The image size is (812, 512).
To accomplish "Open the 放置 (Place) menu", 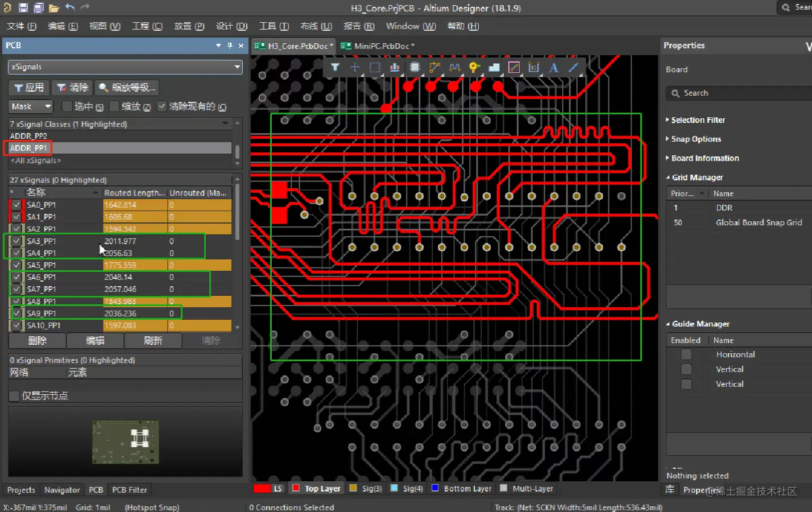I will 189,26.
